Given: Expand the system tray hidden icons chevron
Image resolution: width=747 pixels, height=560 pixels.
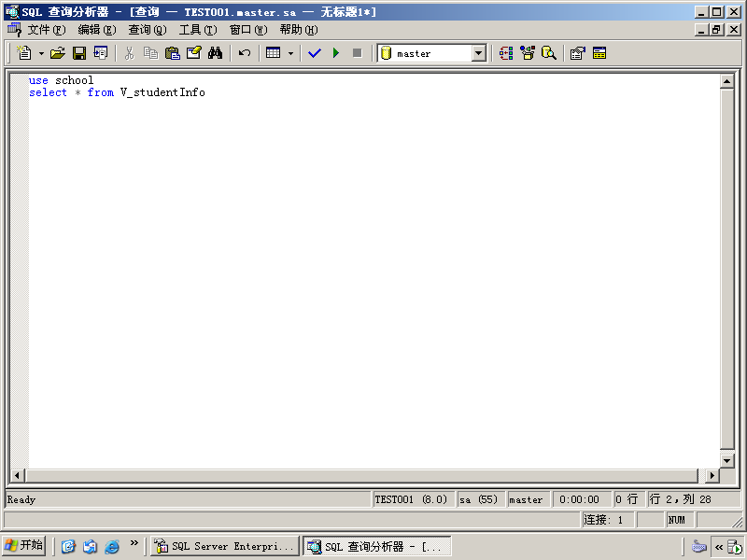Looking at the screenshot, I should (x=718, y=547).
